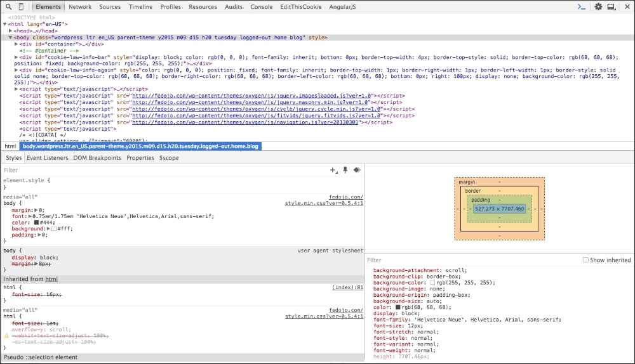Open jquery.imagesloaded.js script link
Screen dimensions: 635x364
pos(251,96)
